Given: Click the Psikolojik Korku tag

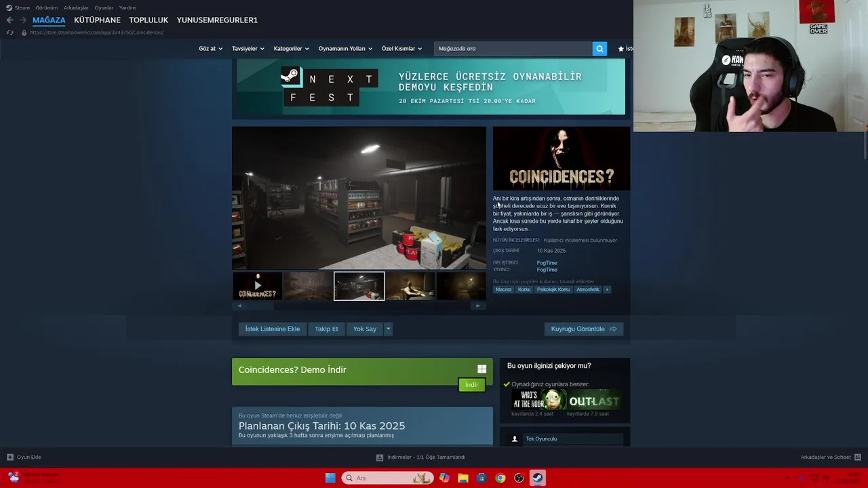Looking at the screenshot, I should tap(553, 289).
